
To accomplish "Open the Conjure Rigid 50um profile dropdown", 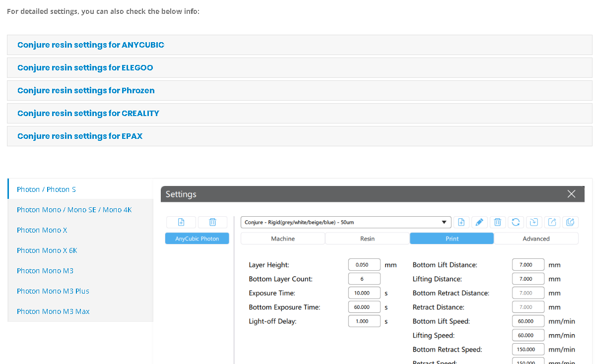I will pos(345,222).
